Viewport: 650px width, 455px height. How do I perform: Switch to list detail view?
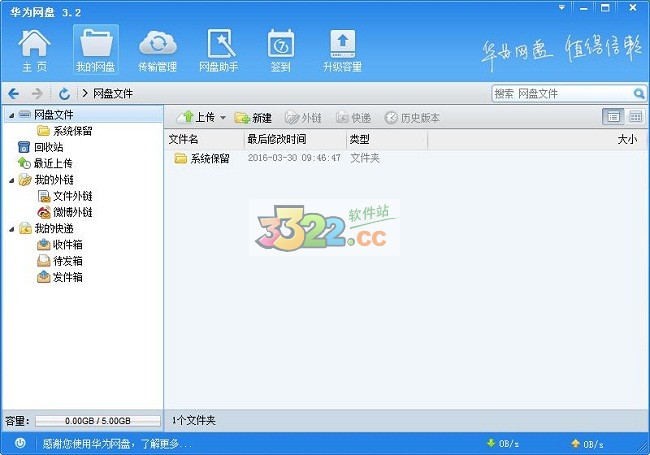pyautogui.click(x=613, y=117)
